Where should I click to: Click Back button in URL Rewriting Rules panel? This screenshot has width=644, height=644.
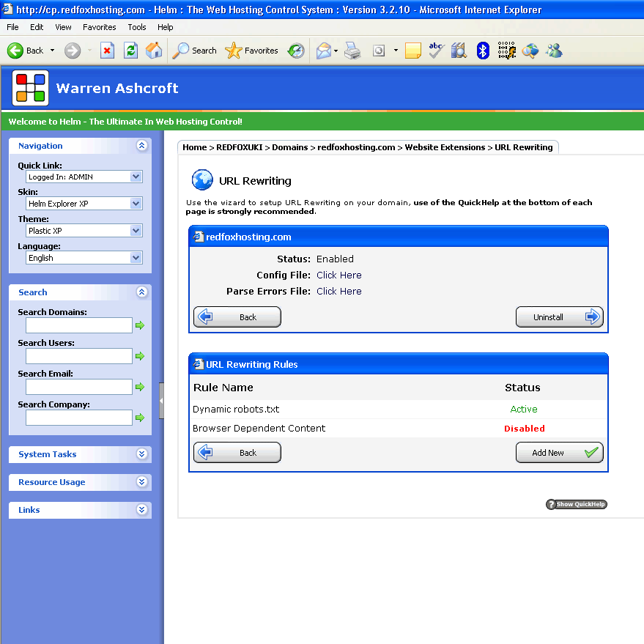[x=237, y=452]
